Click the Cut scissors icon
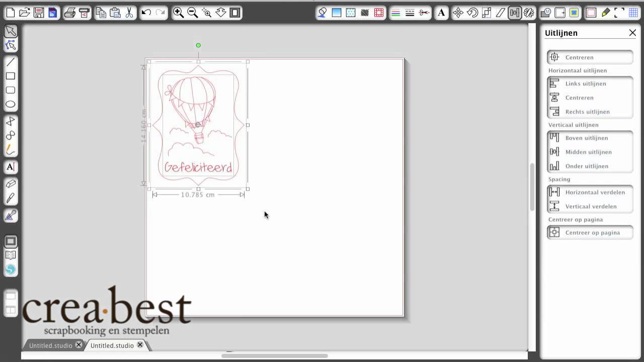 pos(129,13)
